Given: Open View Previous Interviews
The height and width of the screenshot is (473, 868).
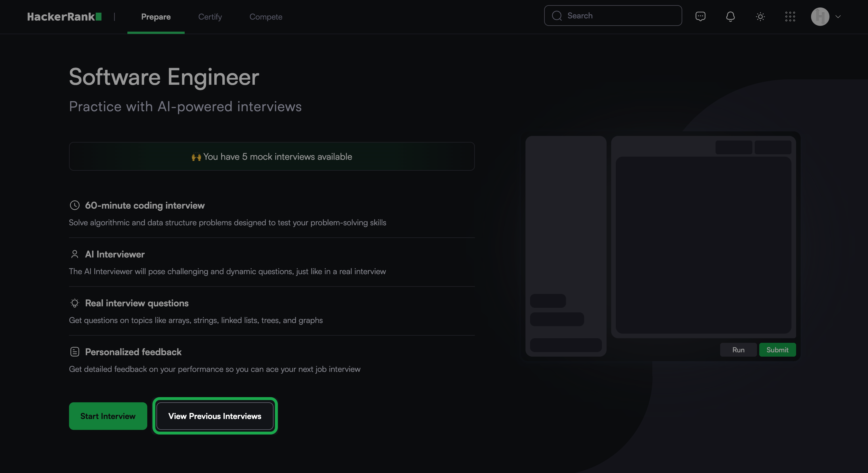Looking at the screenshot, I should tap(215, 416).
